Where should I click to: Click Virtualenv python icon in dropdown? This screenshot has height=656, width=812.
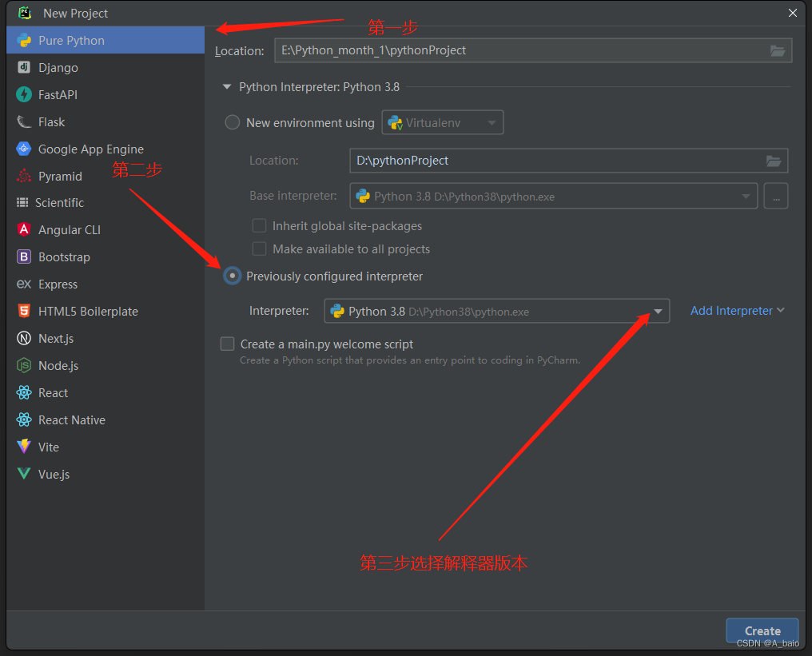pyautogui.click(x=395, y=123)
